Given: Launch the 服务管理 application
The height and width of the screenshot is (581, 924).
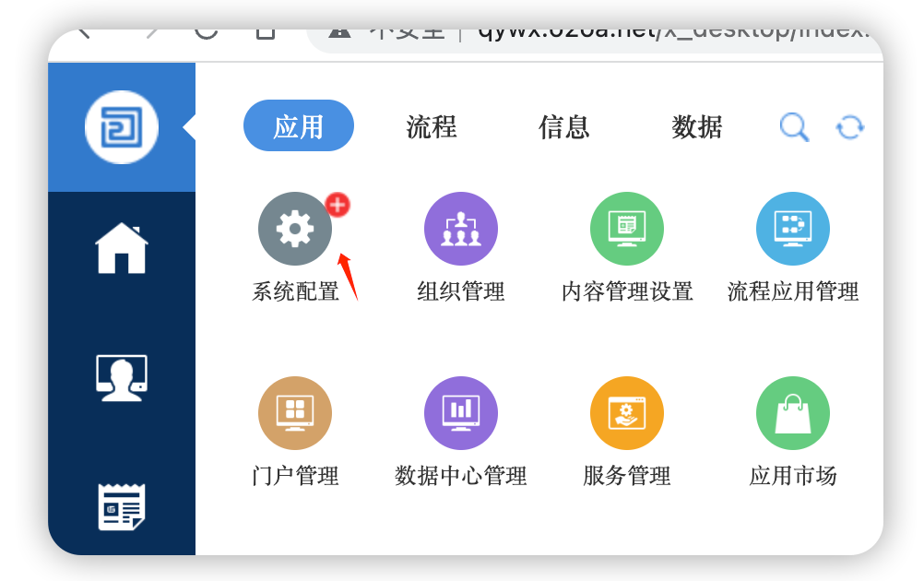Looking at the screenshot, I should [627, 413].
